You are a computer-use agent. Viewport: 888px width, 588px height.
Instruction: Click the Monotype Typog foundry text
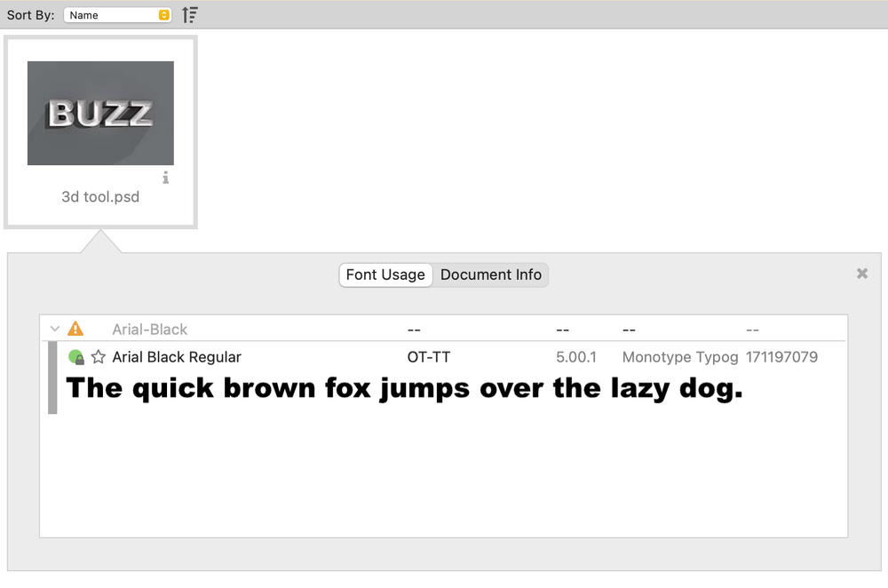point(680,357)
